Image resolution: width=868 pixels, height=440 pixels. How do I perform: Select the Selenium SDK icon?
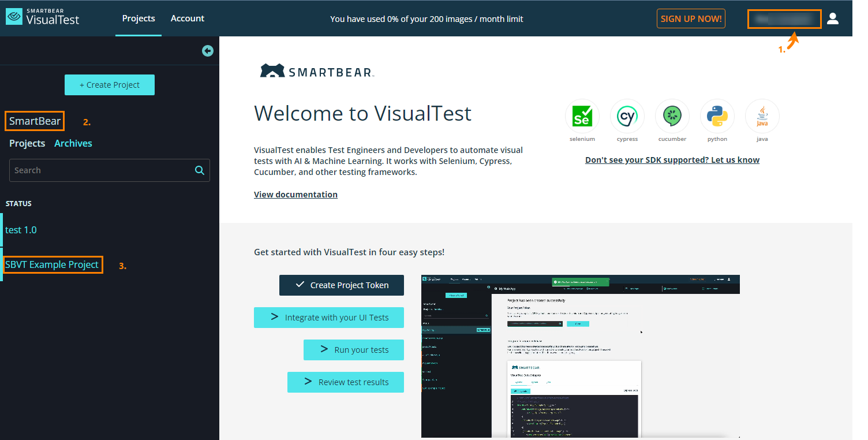pyautogui.click(x=582, y=117)
